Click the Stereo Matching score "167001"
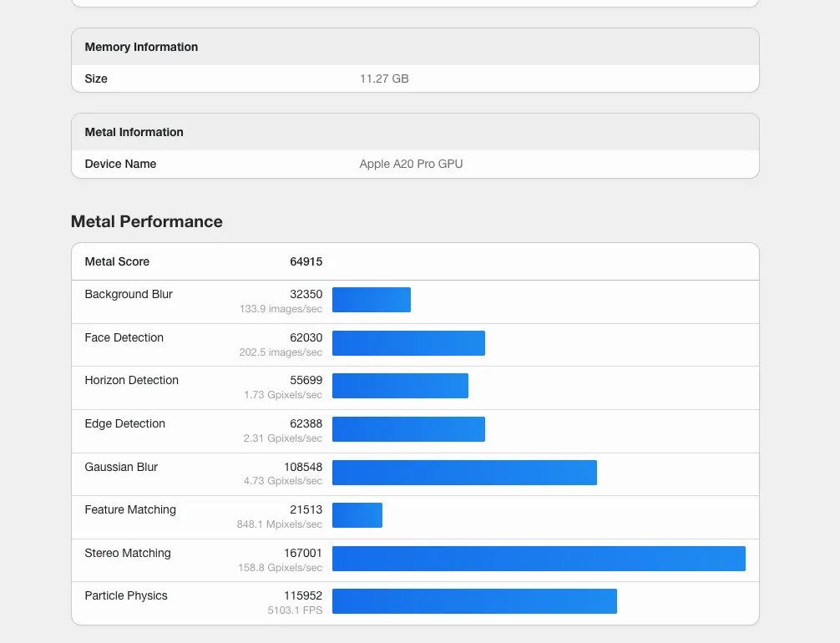 (303, 554)
